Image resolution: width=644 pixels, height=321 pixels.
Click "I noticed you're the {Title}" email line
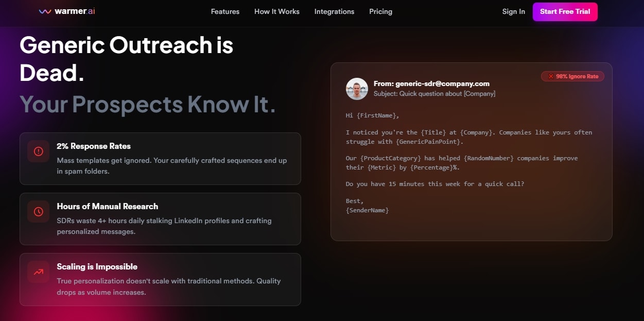469,137
